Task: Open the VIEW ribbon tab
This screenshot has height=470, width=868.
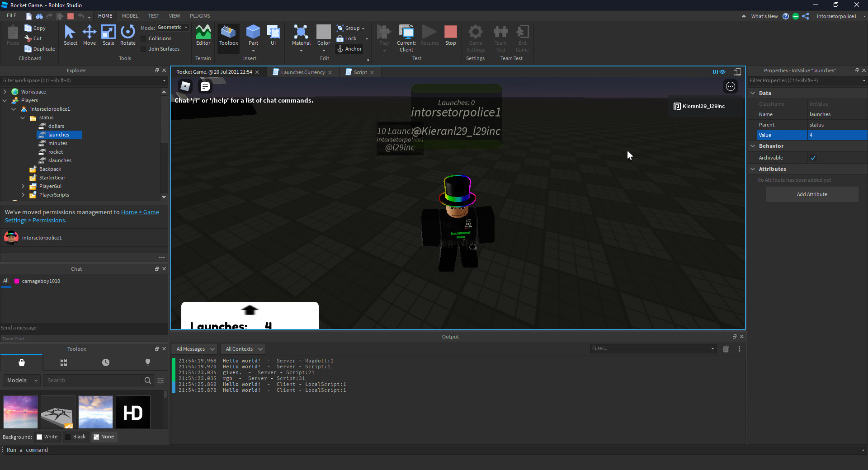Action: point(175,16)
